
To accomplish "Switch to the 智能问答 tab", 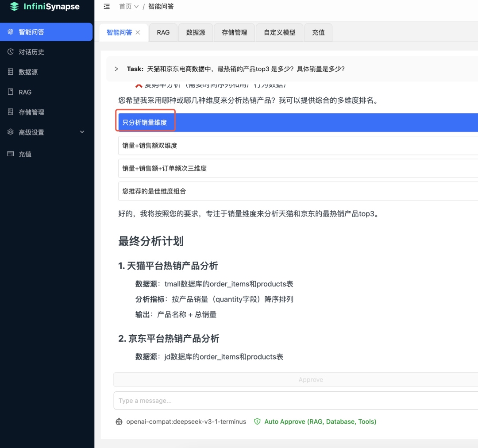I will [x=119, y=32].
